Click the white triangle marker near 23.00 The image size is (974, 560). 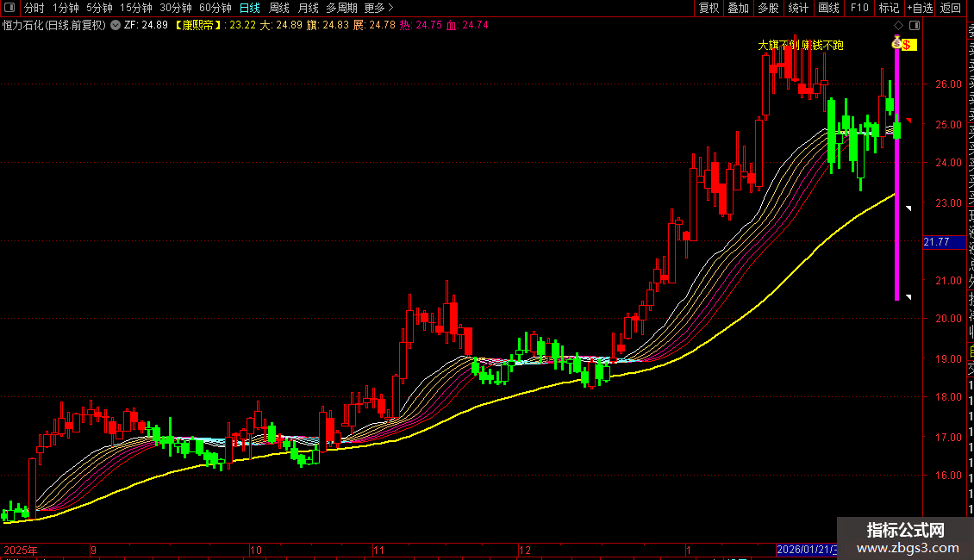908,208
